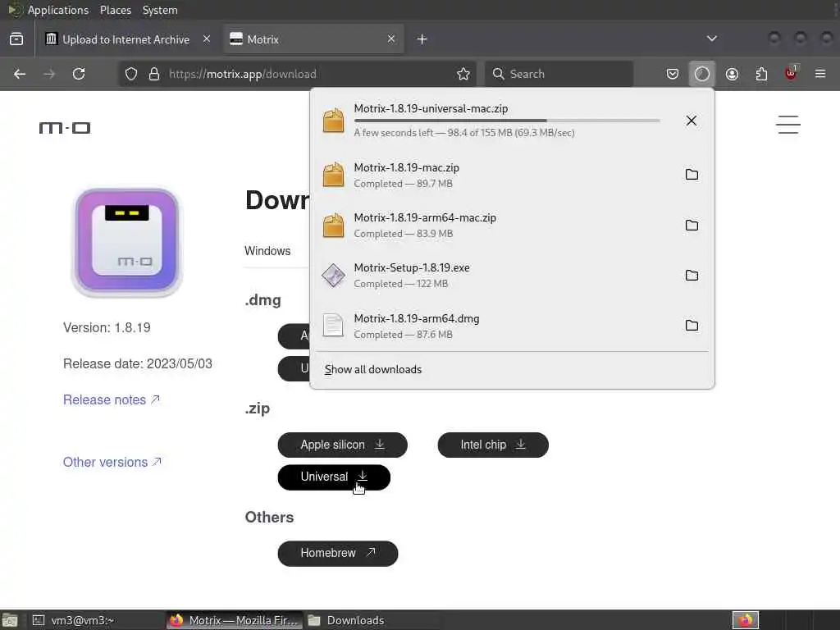
Task: Open the System menu
Action: (x=160, y=10)
